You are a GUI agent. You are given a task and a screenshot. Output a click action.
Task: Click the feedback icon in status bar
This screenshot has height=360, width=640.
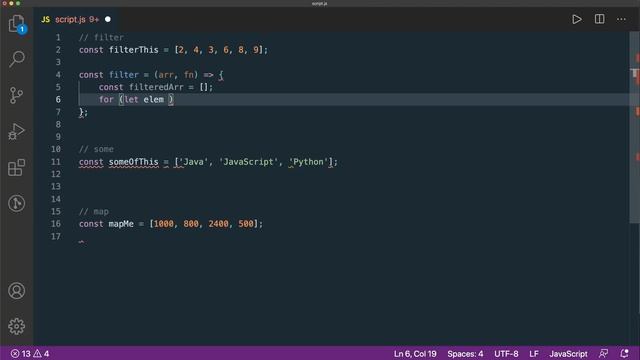coord(603,353)
